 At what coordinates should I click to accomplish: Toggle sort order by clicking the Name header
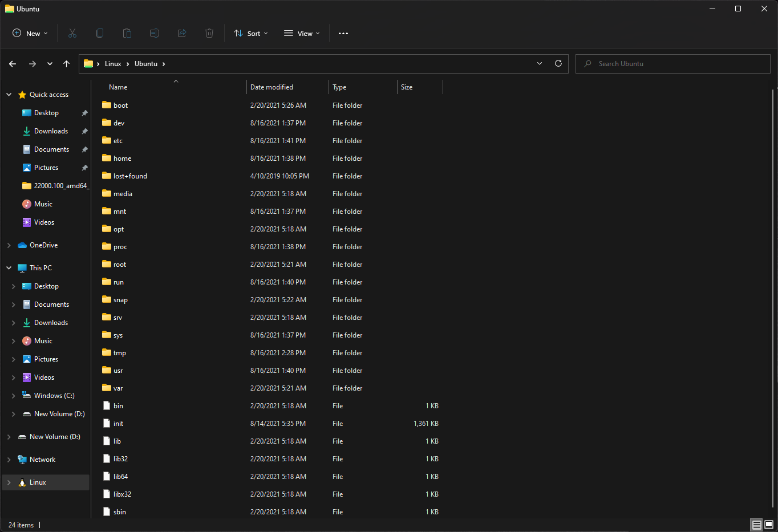117,87
